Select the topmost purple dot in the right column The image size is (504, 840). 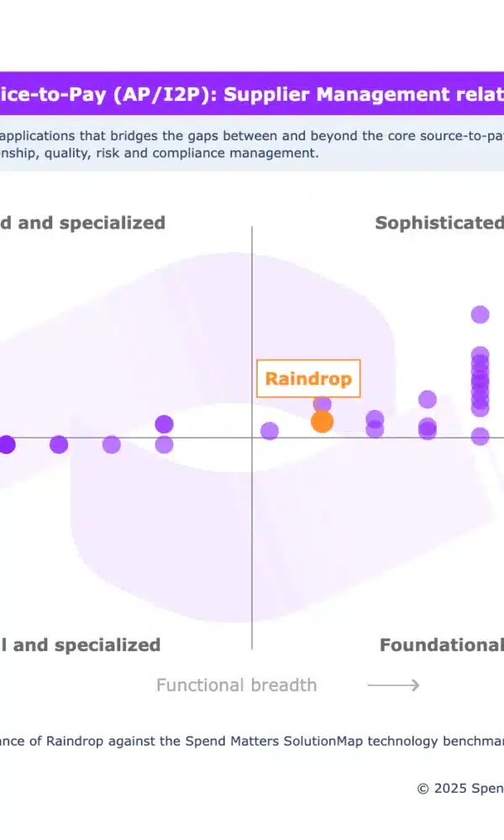(480, 315)
